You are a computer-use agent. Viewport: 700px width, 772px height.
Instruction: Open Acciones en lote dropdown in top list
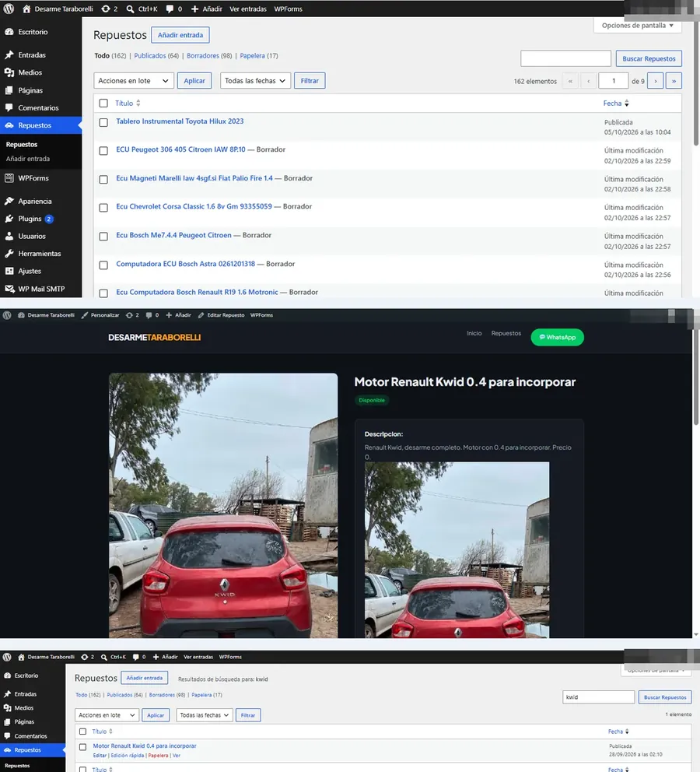[133, 81]
